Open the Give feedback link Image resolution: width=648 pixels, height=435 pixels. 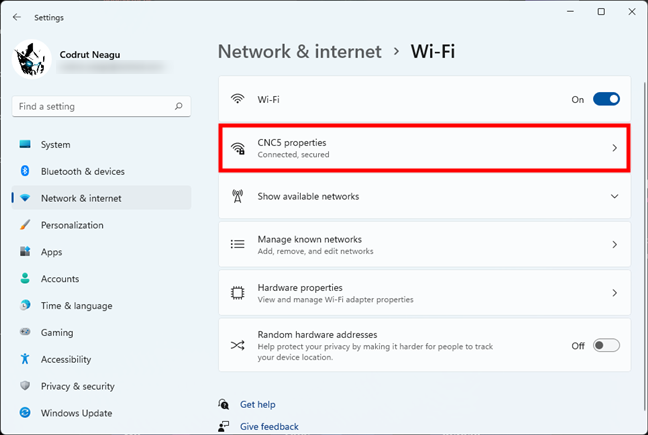pyautogui.click(x=269, y=426)
